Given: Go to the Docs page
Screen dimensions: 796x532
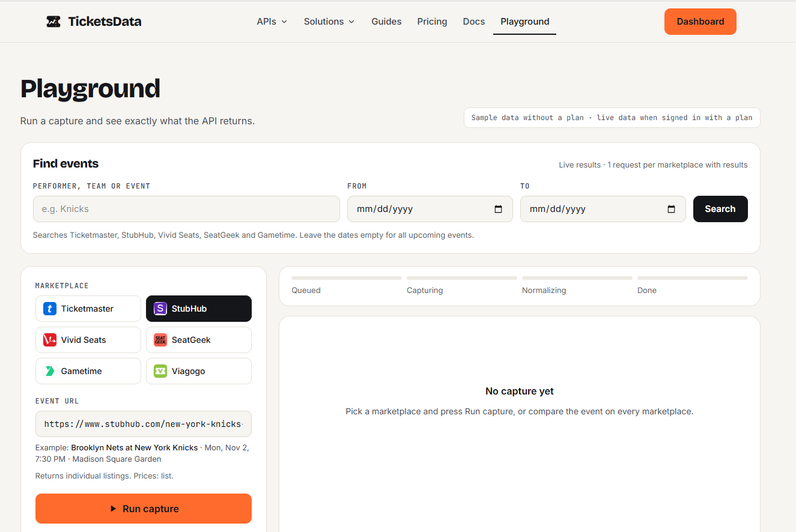Looking at the screenshot, I should pos(474,22).
